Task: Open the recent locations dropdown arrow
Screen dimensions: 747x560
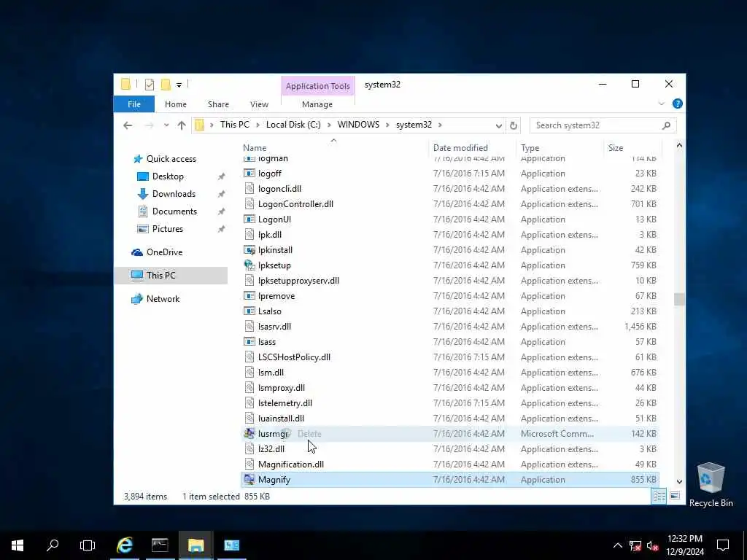Action: pyautogui.click(x=166, y=125)
